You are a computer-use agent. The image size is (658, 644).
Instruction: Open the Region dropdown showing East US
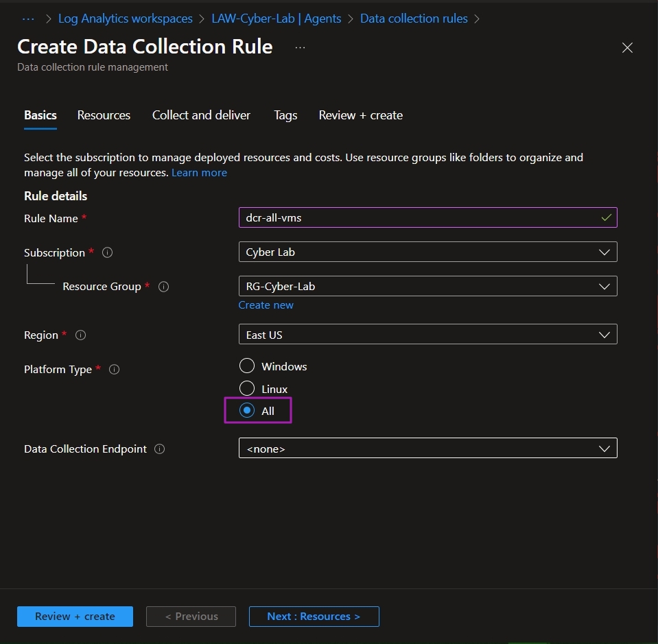tap(427, 335)
